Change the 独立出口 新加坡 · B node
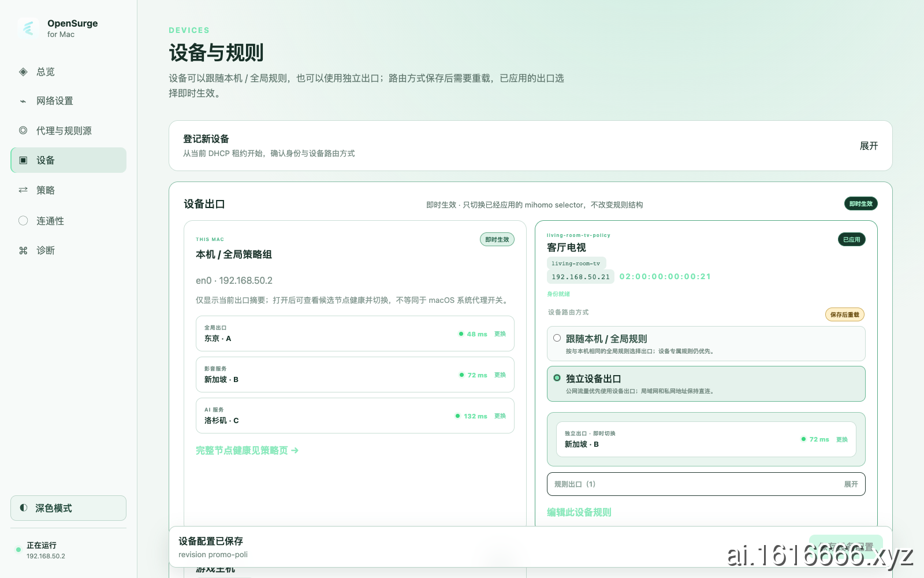Screen dimensions: 924x578 [842, 440]
